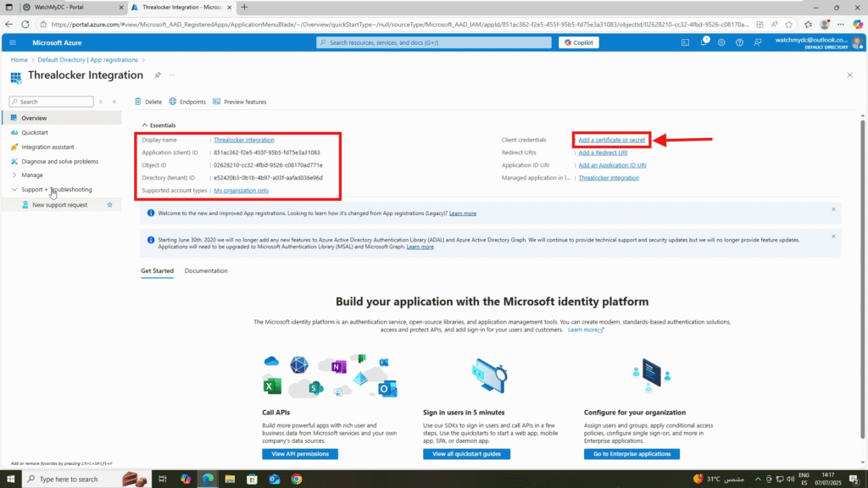Open Default Directory | App registrations breadcrumb
Screen dimensions: 868x488
pos(88,60)
